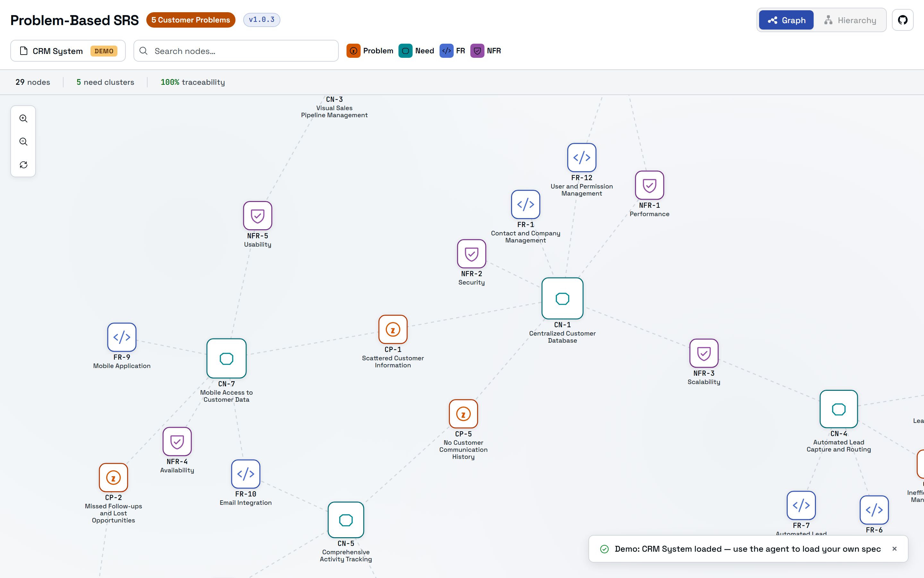Click the Problem-Based SRS title
The height and width of the screenshot is (578, 924).
tap(74, 20)
